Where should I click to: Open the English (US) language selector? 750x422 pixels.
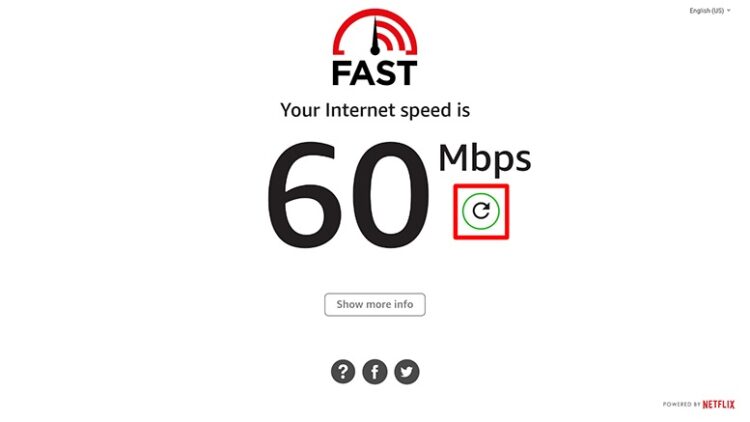tap(709, 11)
